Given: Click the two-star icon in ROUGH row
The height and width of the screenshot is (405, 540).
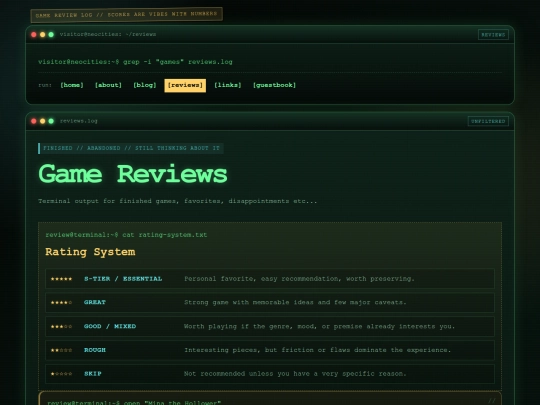Looking at the screenshot, I should pyautogui.click(x=61, y=350).
